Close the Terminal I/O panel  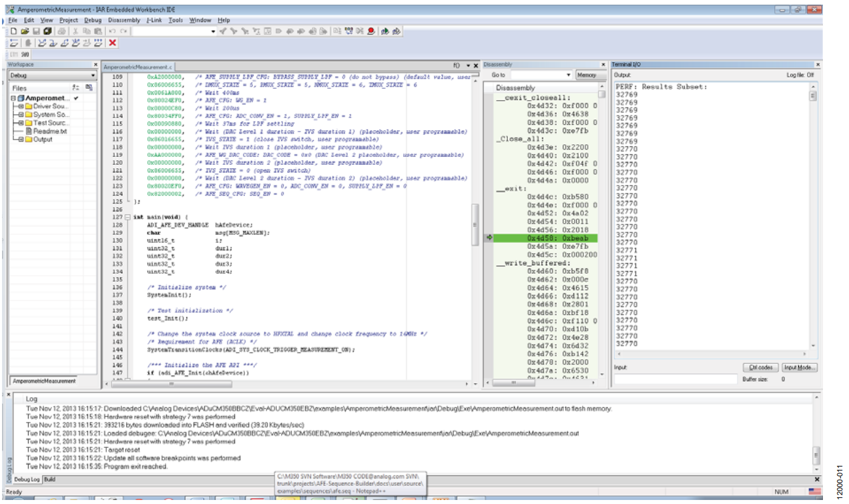pyautogui.click(x=818, y=65)
